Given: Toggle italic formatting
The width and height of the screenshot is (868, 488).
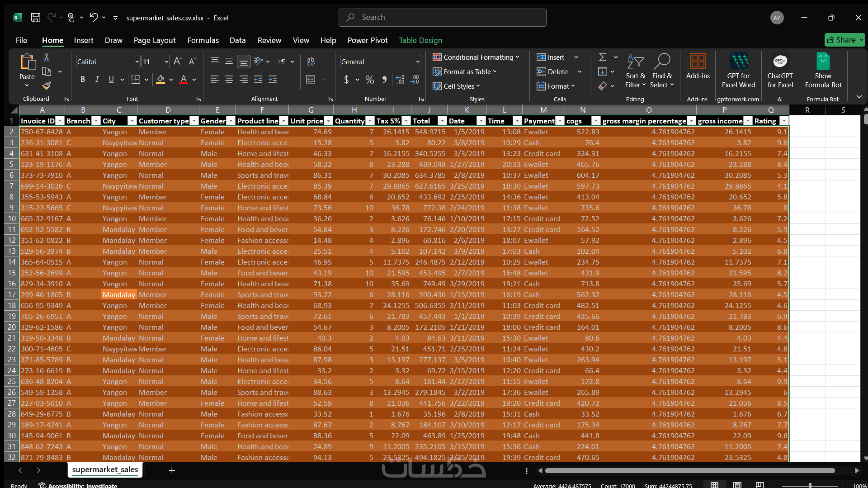Looking at the screenshot, I should (97, 79).
